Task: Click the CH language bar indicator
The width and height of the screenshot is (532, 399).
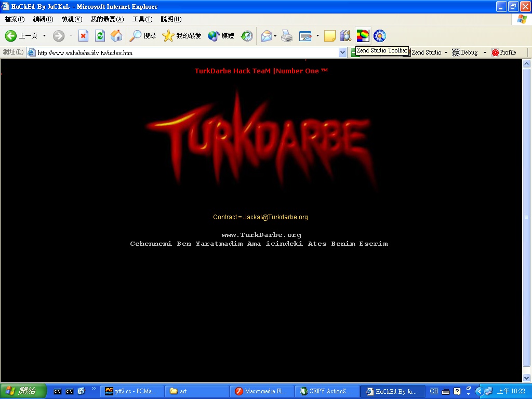Action: coord(434,391)
